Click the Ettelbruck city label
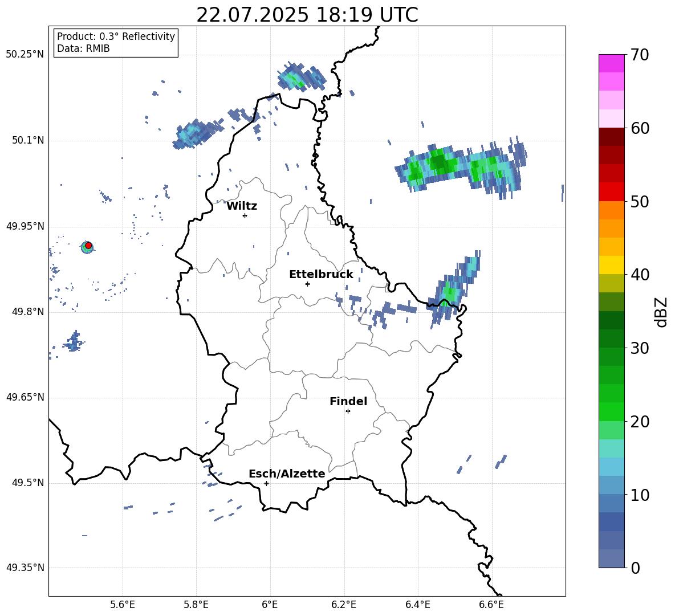The image size is (675, 616). tap(321, 275)
